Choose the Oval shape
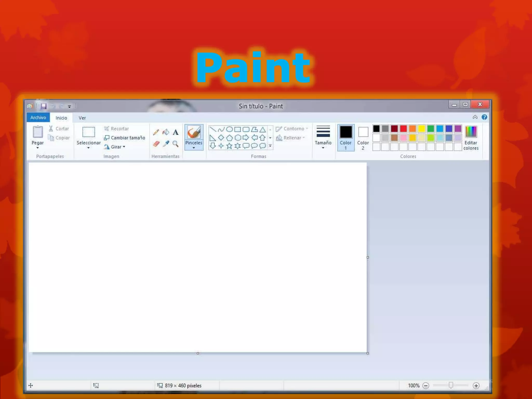The width and height of the screenshot is (532, 399). click(229, 129)
